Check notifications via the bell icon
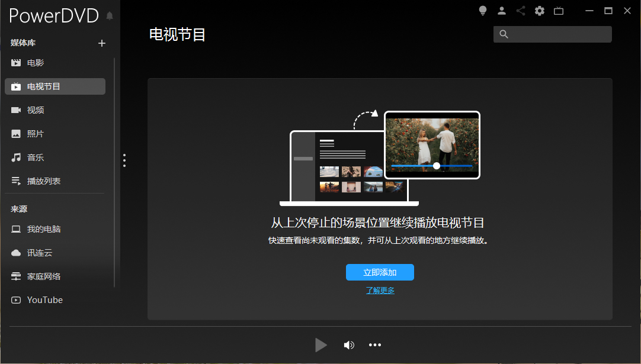The image size is (641, 364). [109, 17]
